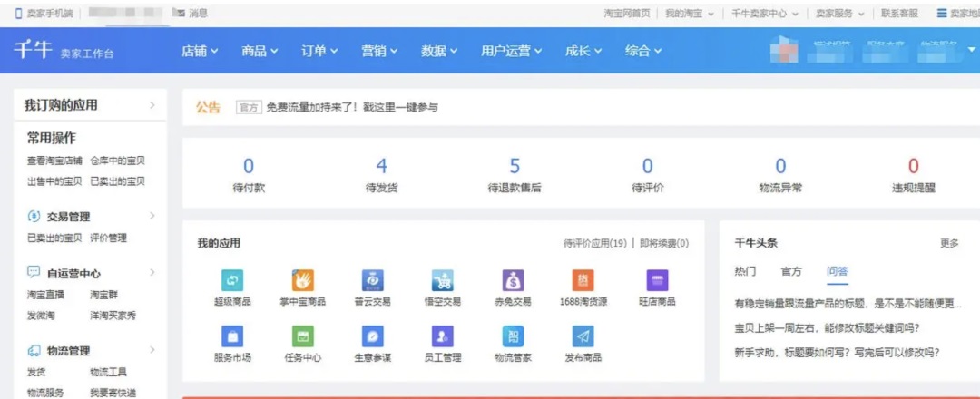The image size is (980, 399).
Task: Click the 联系客服 link
Action: 899,13
